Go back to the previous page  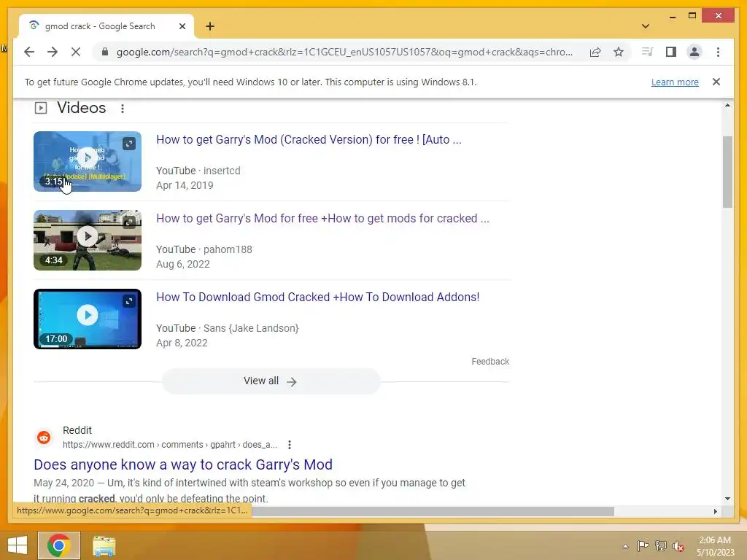click(29, 52)
